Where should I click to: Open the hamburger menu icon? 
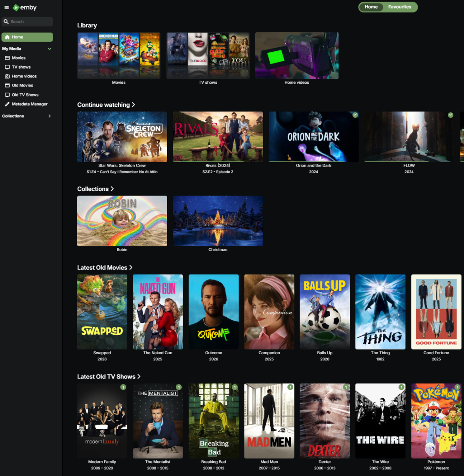[6, 8]
